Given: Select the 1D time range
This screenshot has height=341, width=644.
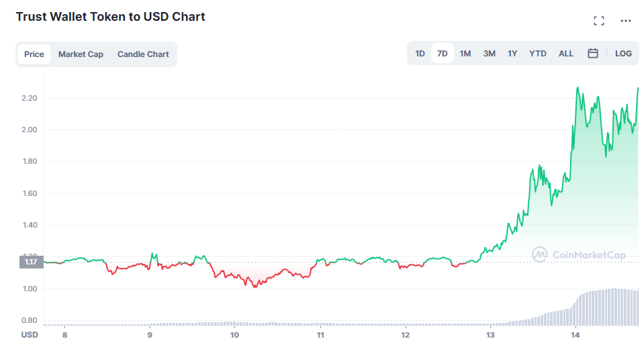Looking at the screenshot, I should (420, 53).
